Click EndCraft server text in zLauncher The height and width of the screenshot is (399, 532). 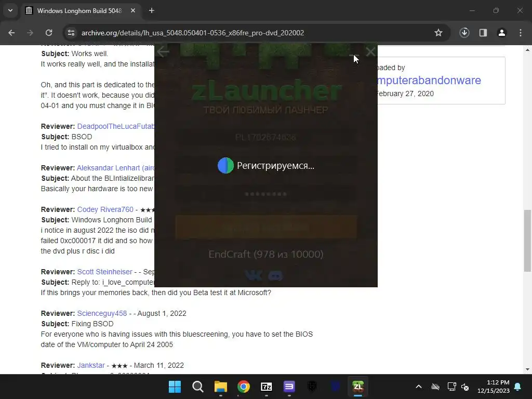click(x=265, y=254)
